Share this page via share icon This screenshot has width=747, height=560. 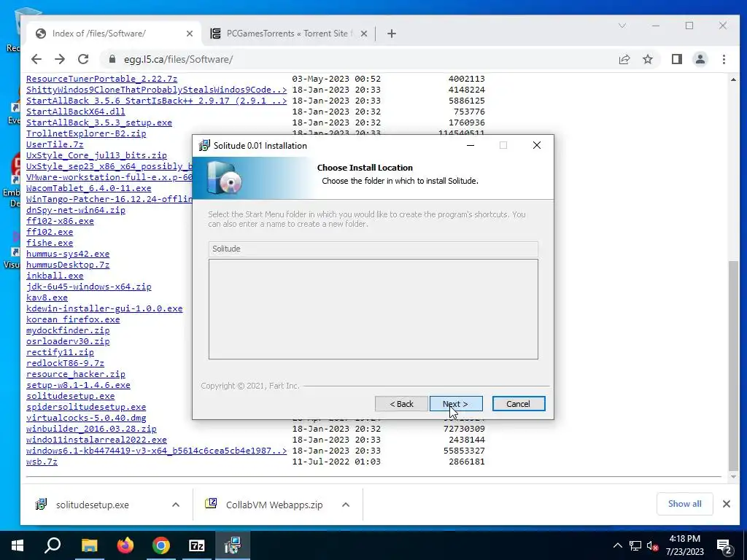pos(624,59)
